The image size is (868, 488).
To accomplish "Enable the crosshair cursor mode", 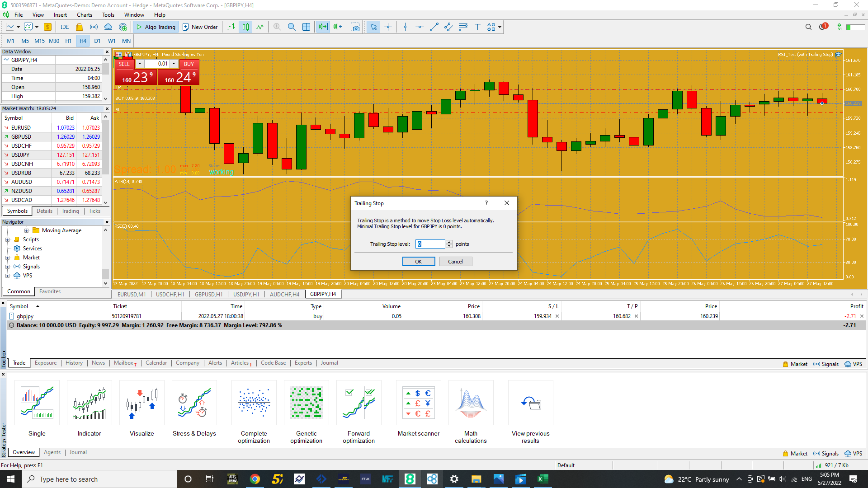I will [388, 27].
